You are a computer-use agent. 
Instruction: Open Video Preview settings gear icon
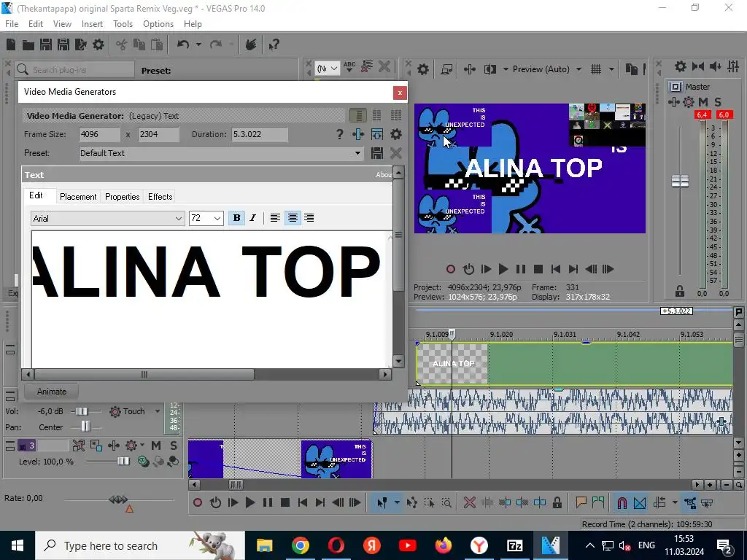[422, 69]
